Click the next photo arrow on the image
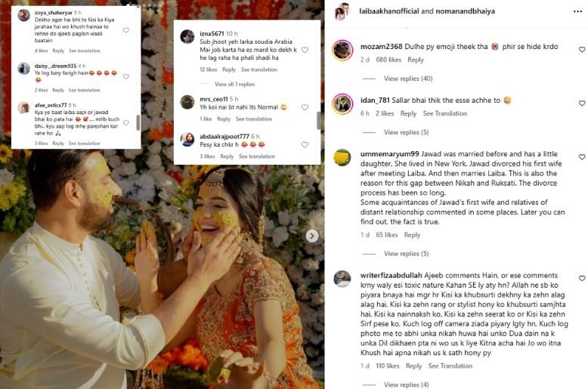This screenshot has width=588, height=389. 311,236
